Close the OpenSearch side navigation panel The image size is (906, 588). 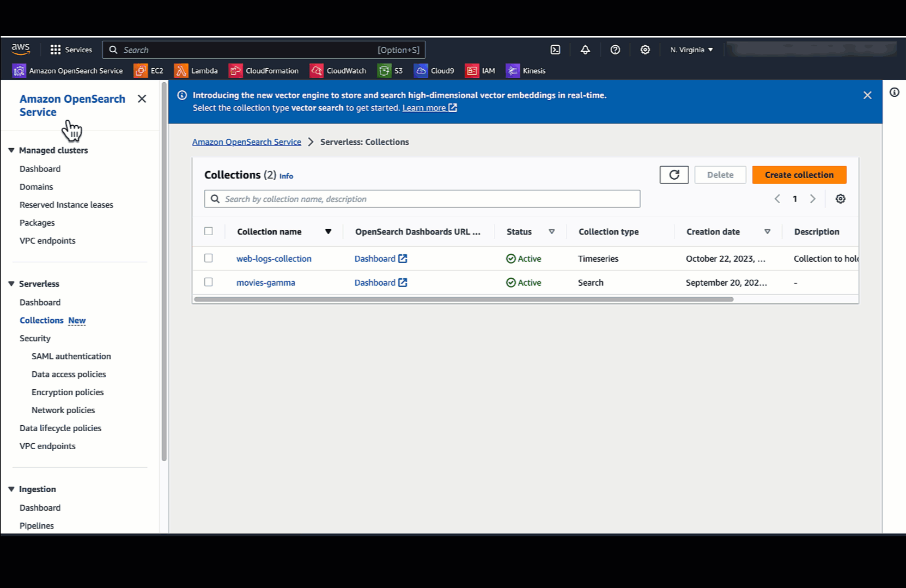(142, 99)
